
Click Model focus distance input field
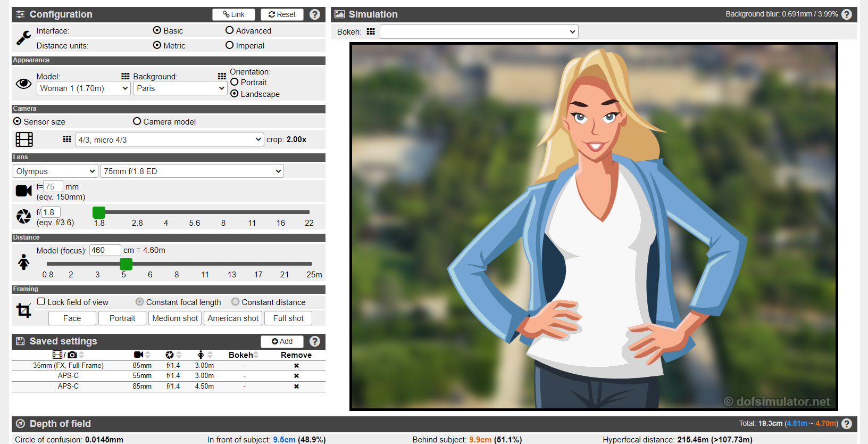tap(105, 250)
